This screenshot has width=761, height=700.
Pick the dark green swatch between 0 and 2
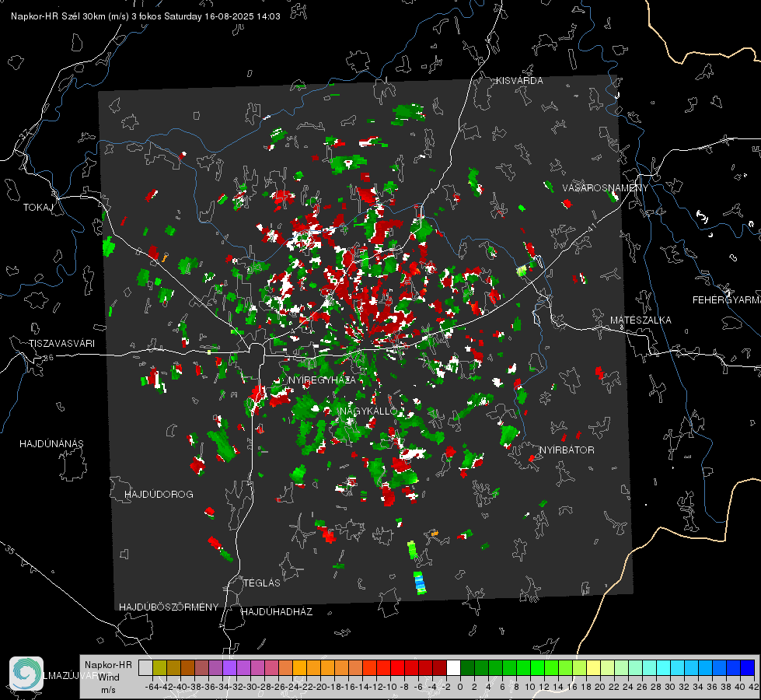coord(467,668)
